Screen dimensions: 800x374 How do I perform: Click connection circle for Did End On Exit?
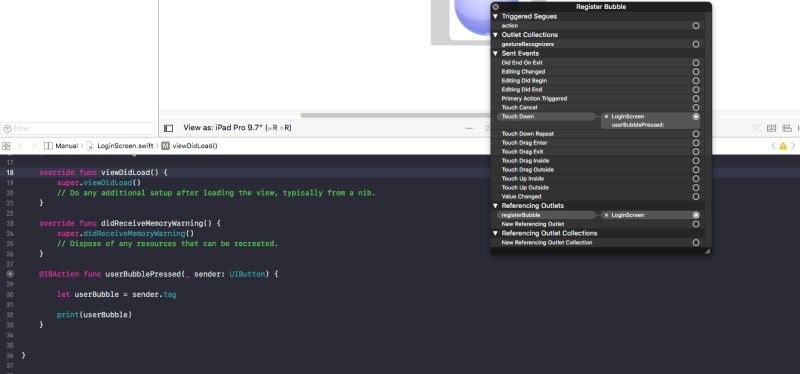(696, 63)
